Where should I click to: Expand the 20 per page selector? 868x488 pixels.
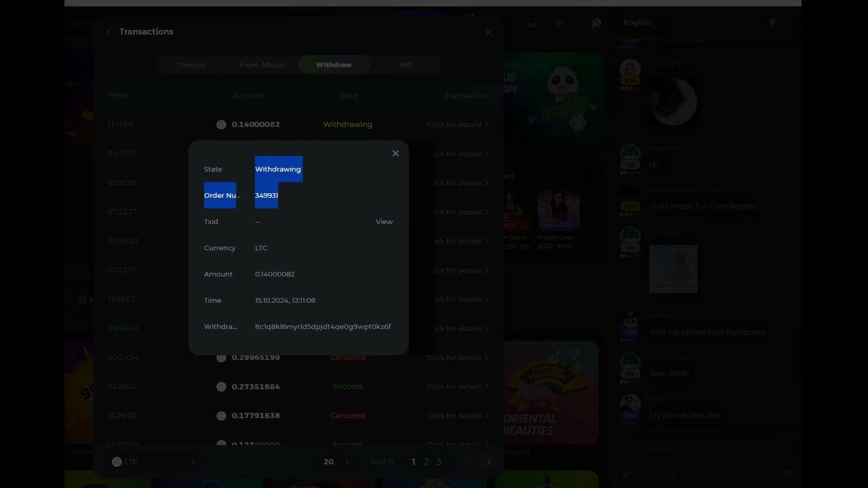click(x=336, y=462)
